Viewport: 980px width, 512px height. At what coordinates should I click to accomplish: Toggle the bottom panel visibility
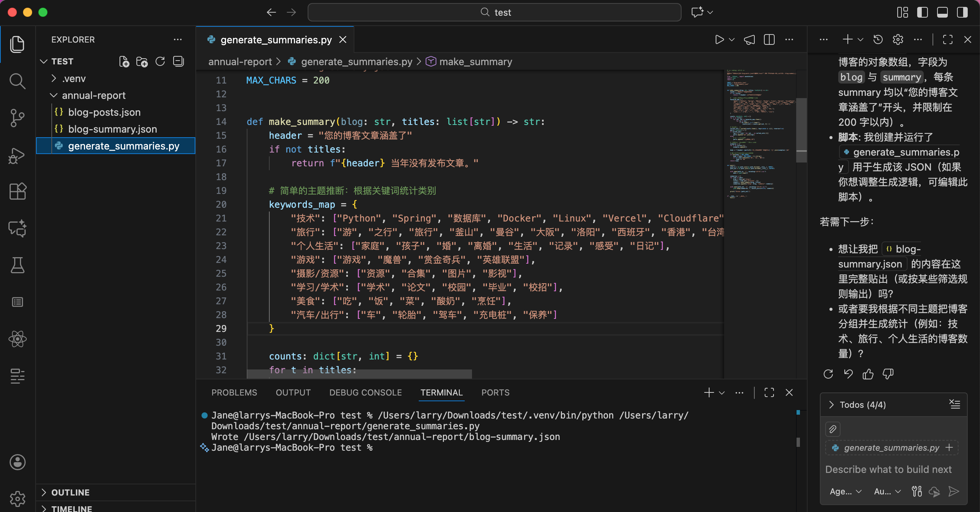point(942,12)
